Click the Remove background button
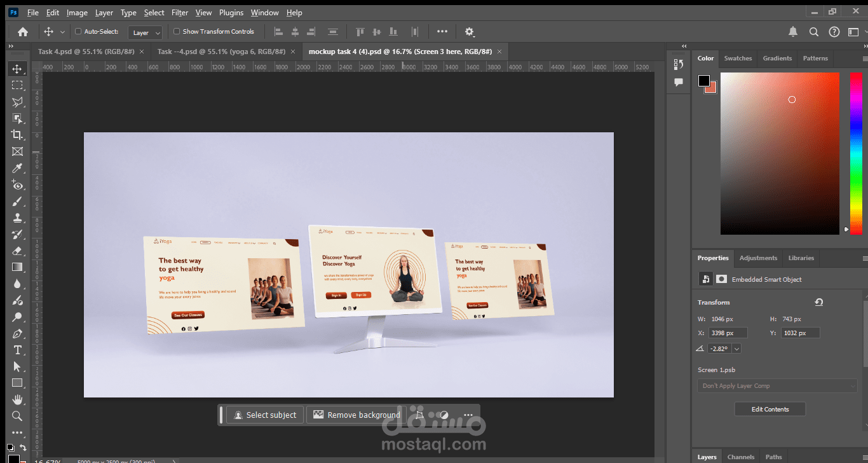The height and width of the screenshot is (463, 868). (356, 415)
